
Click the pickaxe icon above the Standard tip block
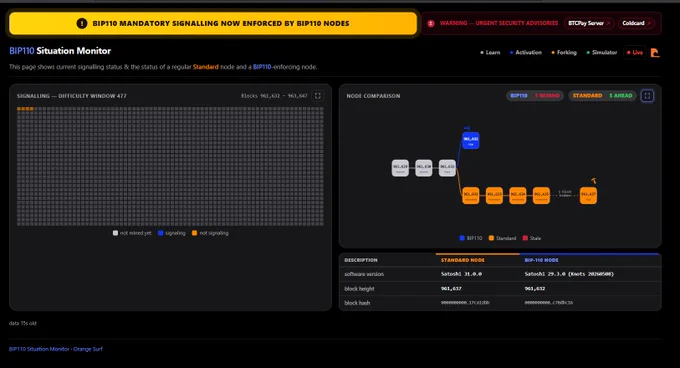(x=593, y=181)
